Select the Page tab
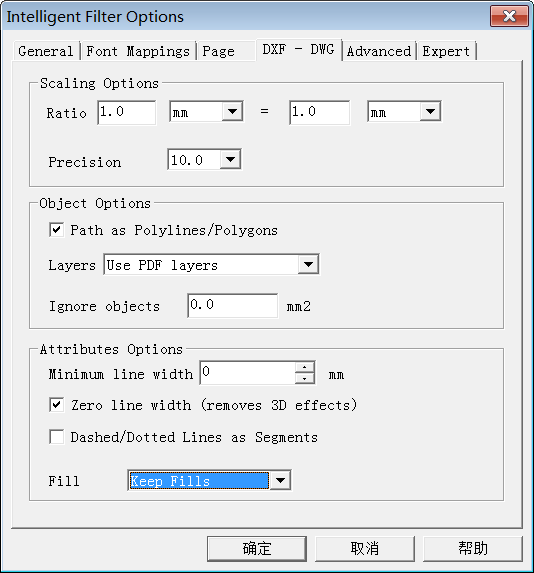The height and width of the screenshot is (573, 534). coord(219,51)
